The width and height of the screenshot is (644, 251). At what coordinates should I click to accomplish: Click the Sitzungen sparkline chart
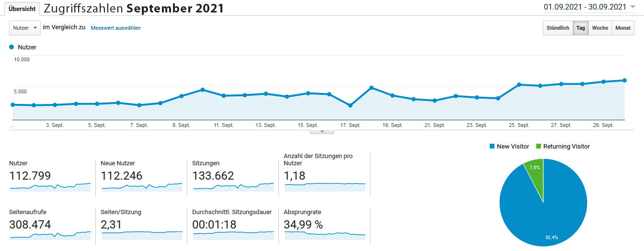pyautogui.click(x=233, y=186)
